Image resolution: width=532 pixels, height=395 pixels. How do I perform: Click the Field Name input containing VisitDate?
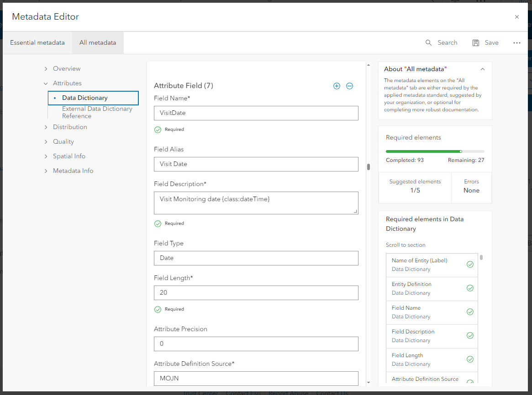[256, 113]
